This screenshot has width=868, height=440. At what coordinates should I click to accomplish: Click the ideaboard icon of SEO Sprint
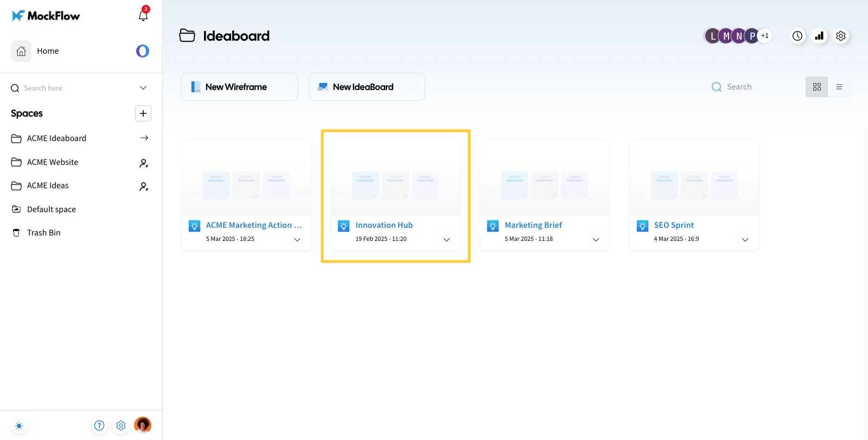point(642,226)
